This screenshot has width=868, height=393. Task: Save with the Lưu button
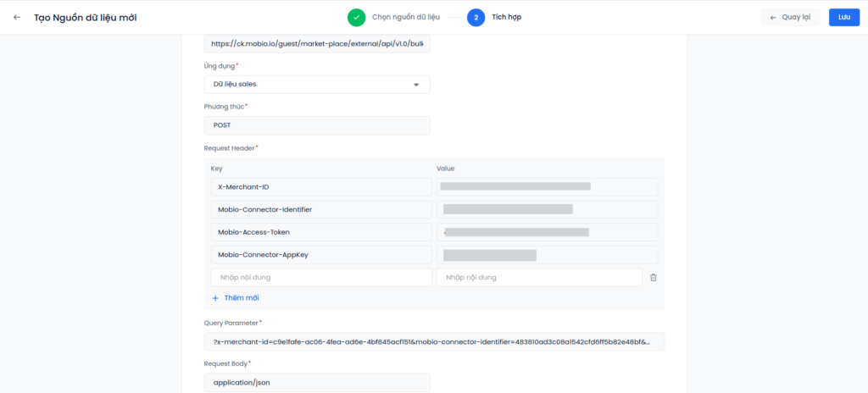tap(843, 17)
